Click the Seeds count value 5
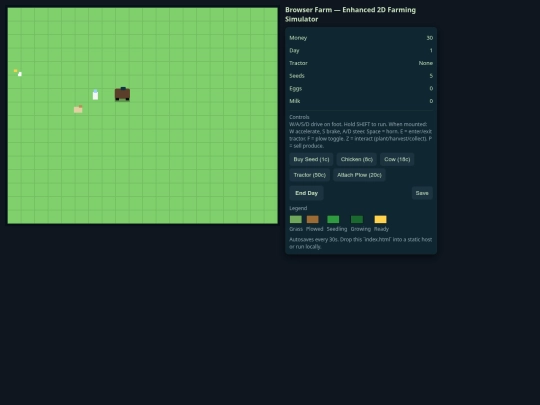This screenshot has width=540, height=405. coord(431,76)
